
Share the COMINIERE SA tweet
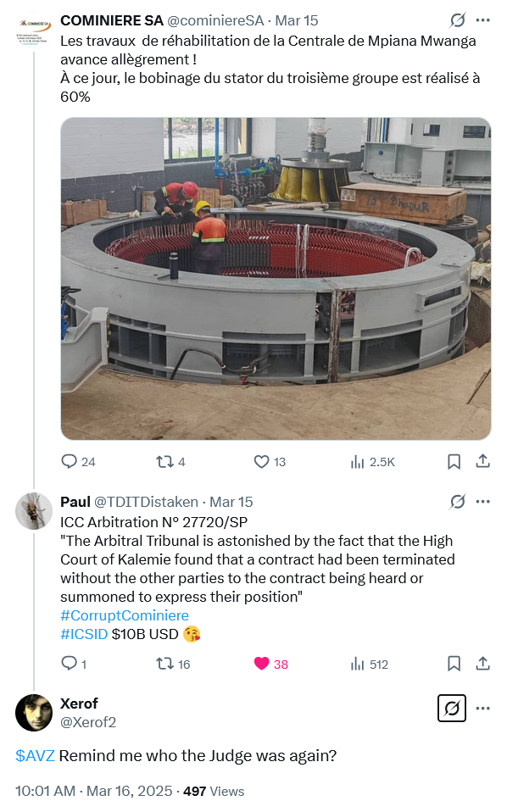(482, 461)
